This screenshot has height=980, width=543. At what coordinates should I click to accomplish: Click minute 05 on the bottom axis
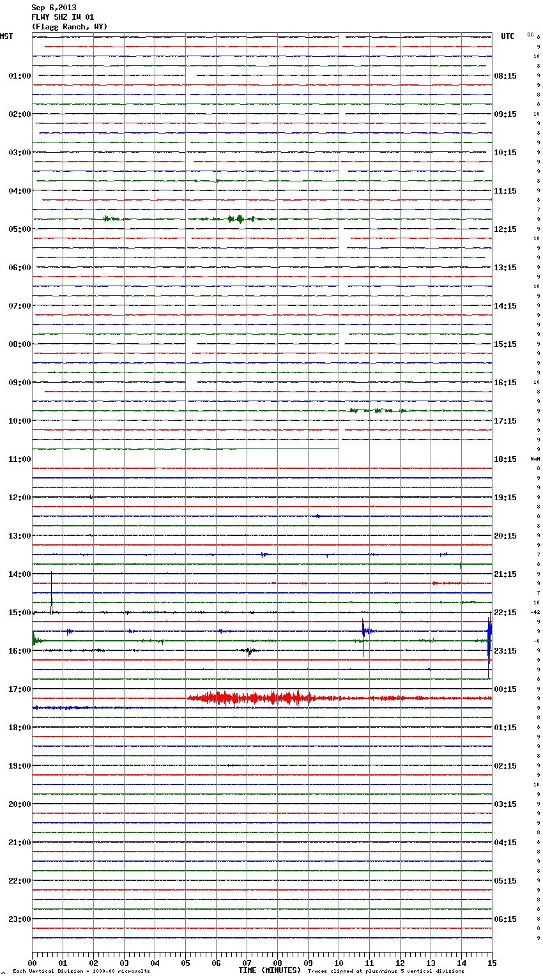(x=186, y=963)
